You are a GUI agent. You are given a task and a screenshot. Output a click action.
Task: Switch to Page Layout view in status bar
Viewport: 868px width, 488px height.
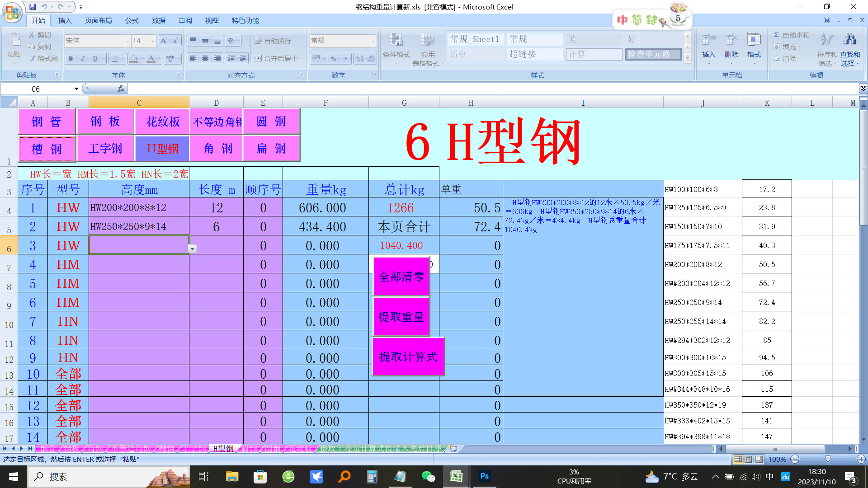coord(748,459)
